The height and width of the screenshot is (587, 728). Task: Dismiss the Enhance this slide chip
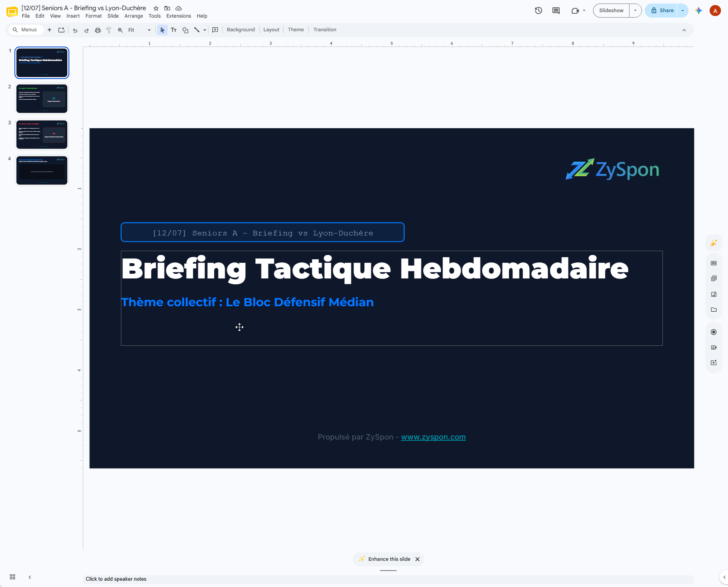pyautogui.click(x=418, y=559)
